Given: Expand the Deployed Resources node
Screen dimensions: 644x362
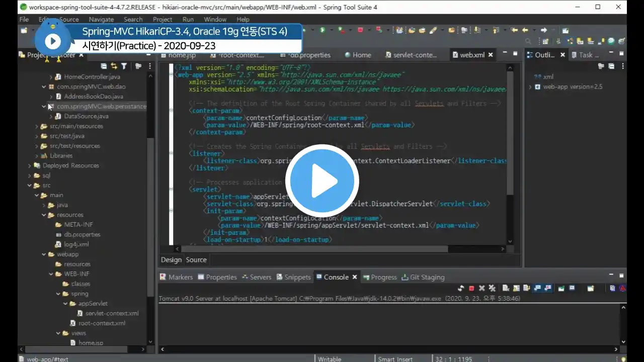Looking at the screenshot, I should click(30, 165).
